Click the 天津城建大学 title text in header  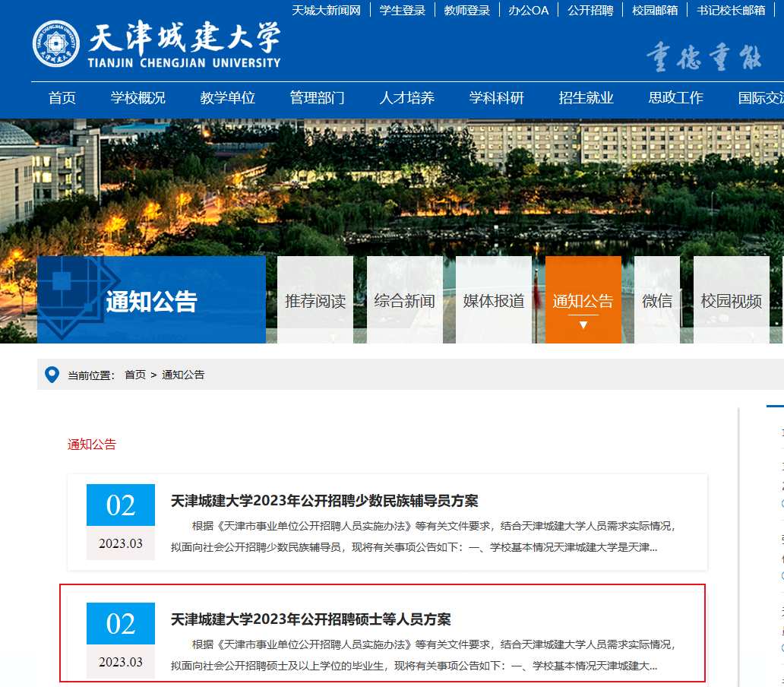tap(184, 38)
